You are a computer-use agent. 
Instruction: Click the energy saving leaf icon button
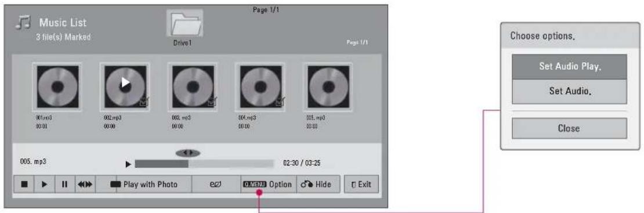tap(216, 185)
